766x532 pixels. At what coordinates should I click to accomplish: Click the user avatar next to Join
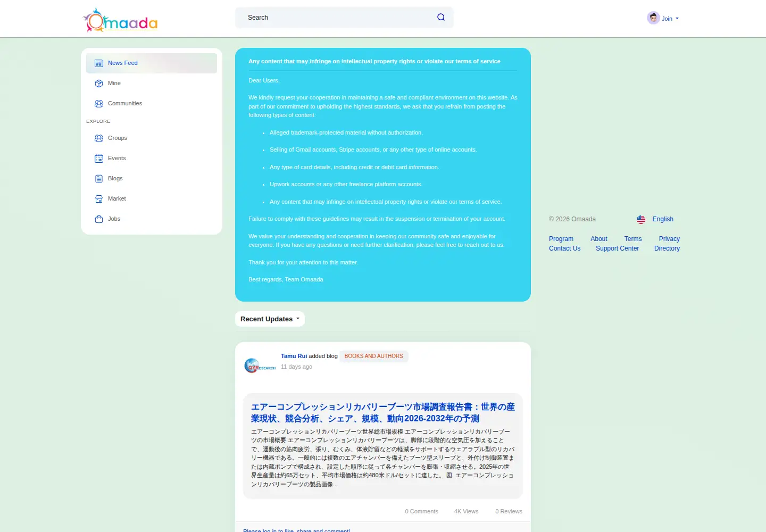pos(653,18)
